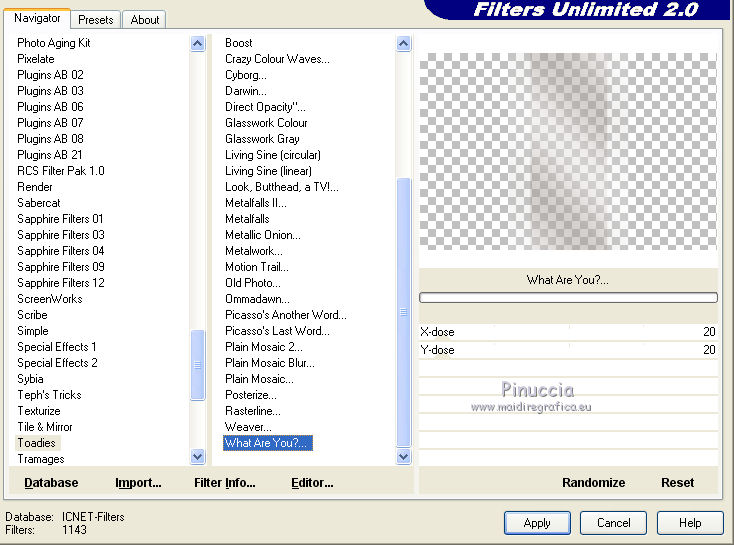Choose Metallic Onion... effect

pyautogui.click(x=263, y=235)
